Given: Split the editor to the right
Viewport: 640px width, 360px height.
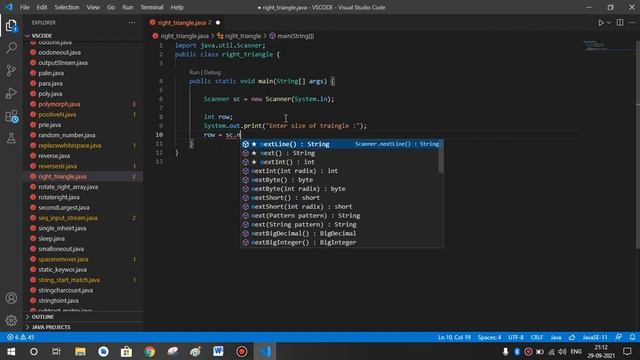Looking at the screenshot, I should [620, 23].
